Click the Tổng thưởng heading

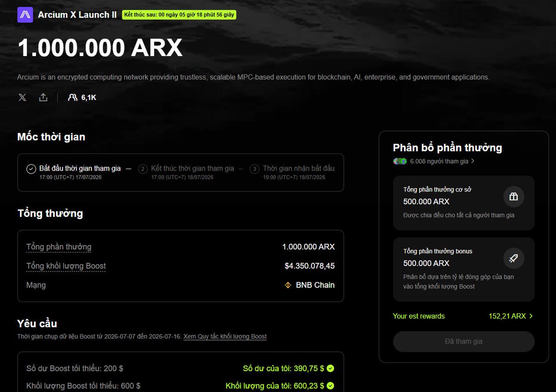pos(50,213)
